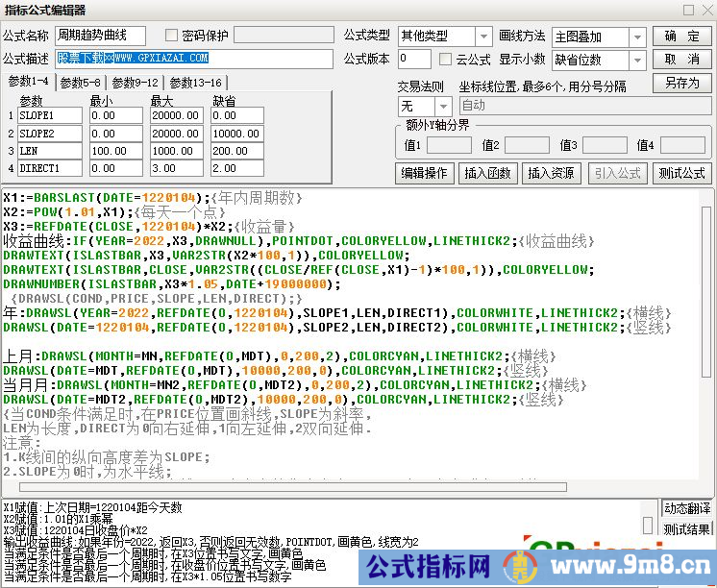Open the 交易法则 dropdown showing 无
Viewport: 717px width, 588px height.
[443, 107]
